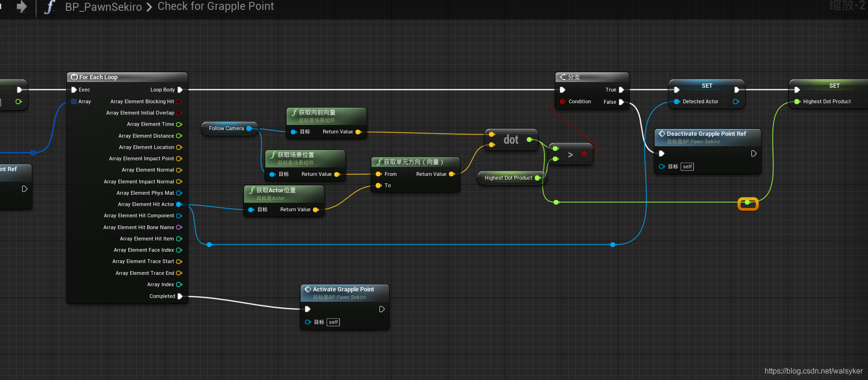Click self target field on Deactivate Grapple node
Image resolution: width=868 pixels, height=380 pixels.
pyautogui.click(x=687, y=166)
